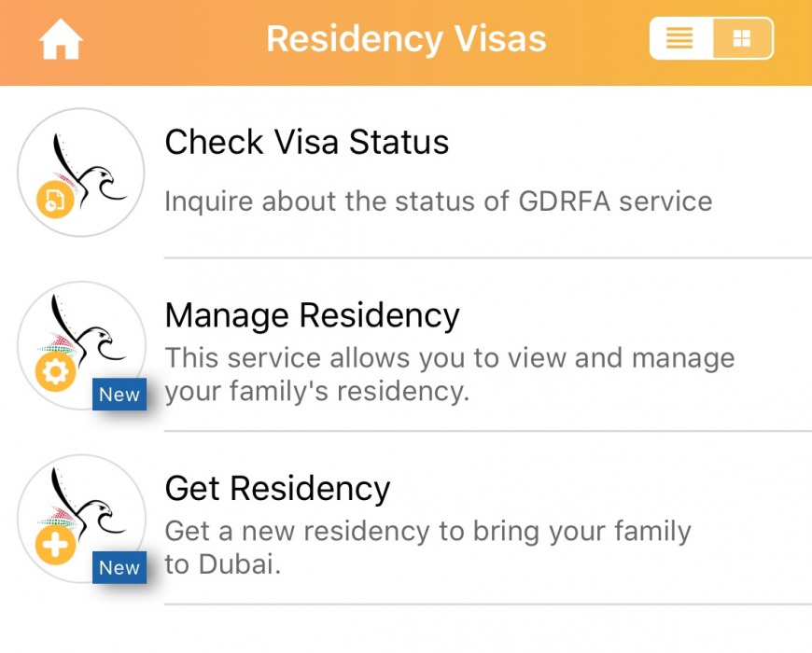The width and height of the screenshot is (812, 653).
Task: Open the Check Visa Status service
Action: click(x=307, y=142)
